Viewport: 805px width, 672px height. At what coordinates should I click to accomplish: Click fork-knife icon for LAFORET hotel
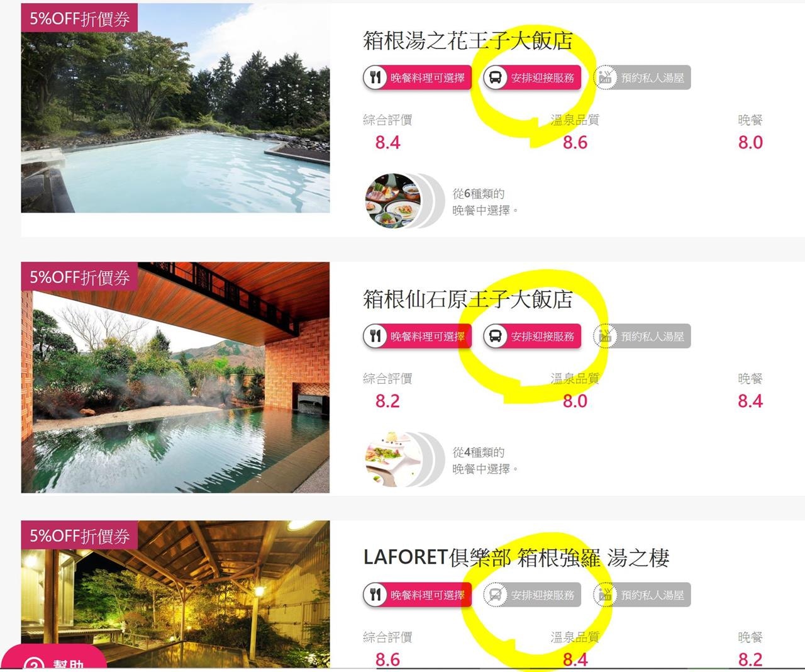pyautogui.click(x=375, y=595)
